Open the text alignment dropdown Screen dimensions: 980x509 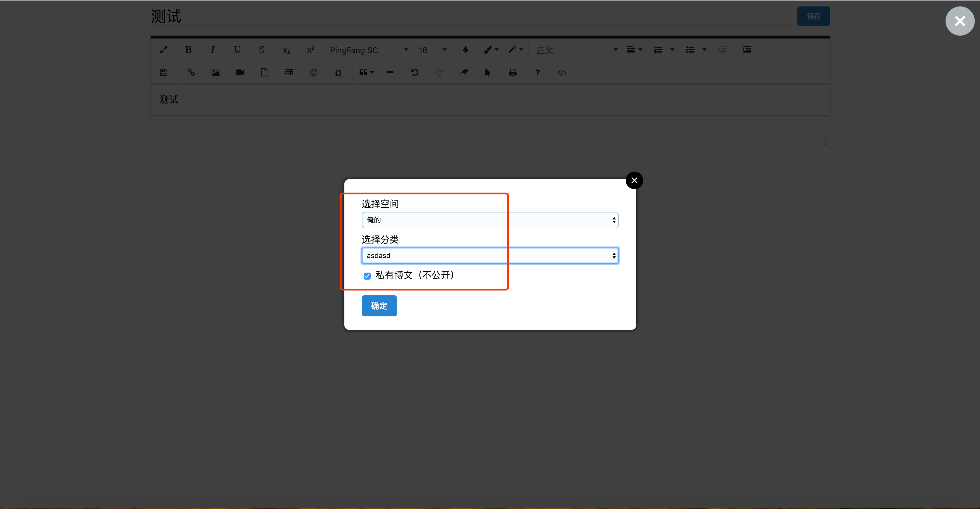(x=634, y=49)
